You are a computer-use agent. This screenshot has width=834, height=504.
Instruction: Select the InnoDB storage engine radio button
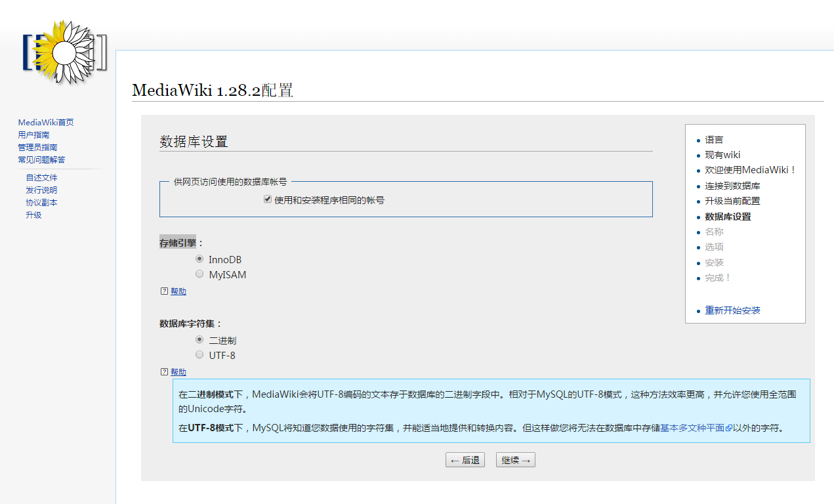tap(199, 259)
